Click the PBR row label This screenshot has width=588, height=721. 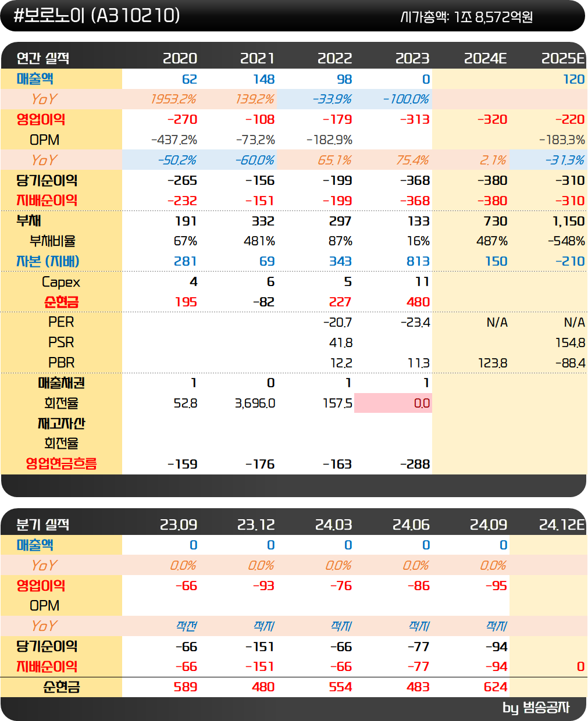click(x=61, y=363)
